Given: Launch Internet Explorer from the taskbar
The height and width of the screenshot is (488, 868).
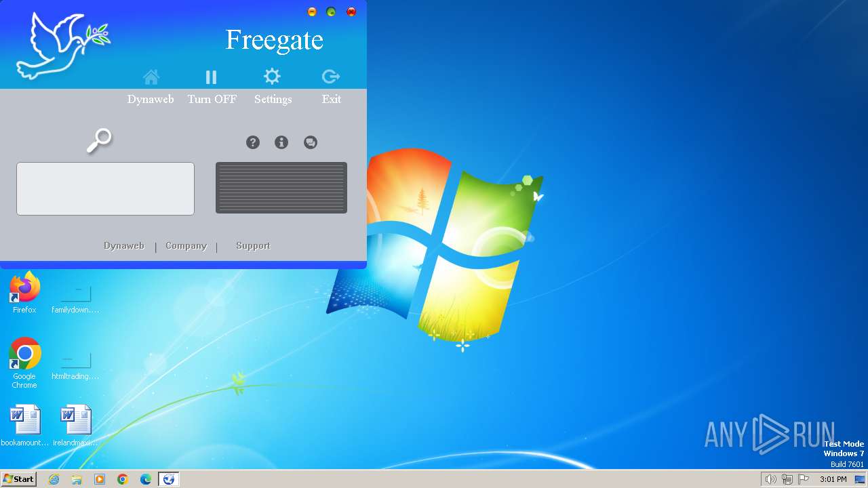Looking at the screenshot, I should point(54,479).
